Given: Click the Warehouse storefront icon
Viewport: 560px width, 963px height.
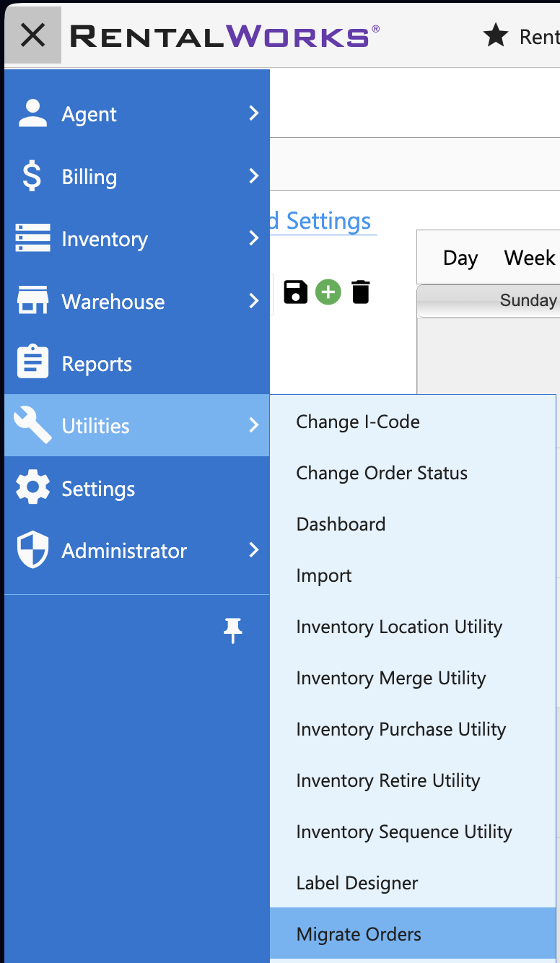Looking at the screenshot, I should [32, 301].
